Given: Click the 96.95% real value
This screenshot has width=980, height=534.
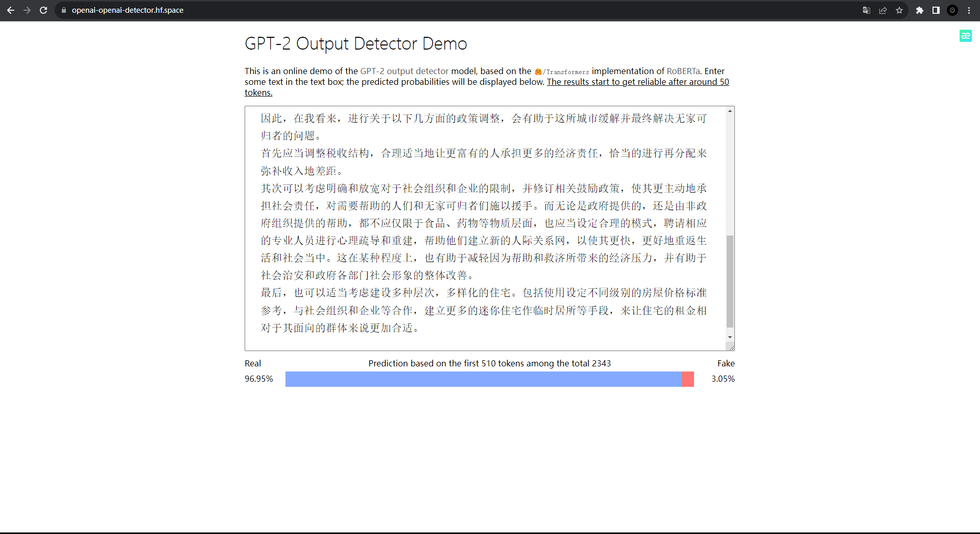Looking at the screenshot, I should [259, 379].
